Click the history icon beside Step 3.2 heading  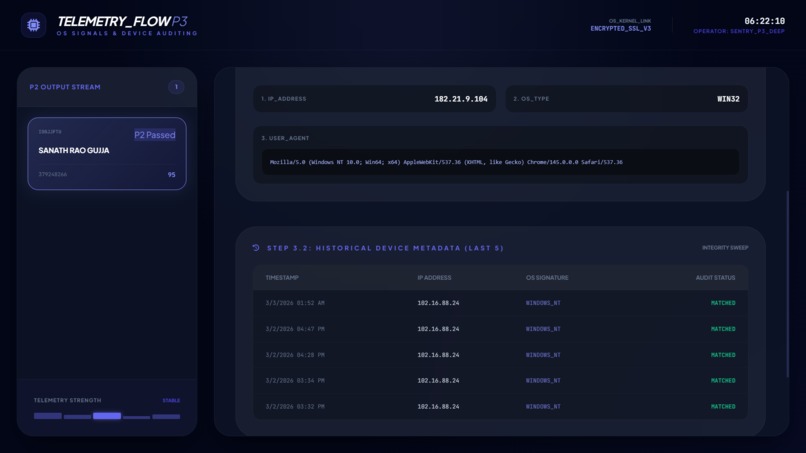click(x=256, y=248)
